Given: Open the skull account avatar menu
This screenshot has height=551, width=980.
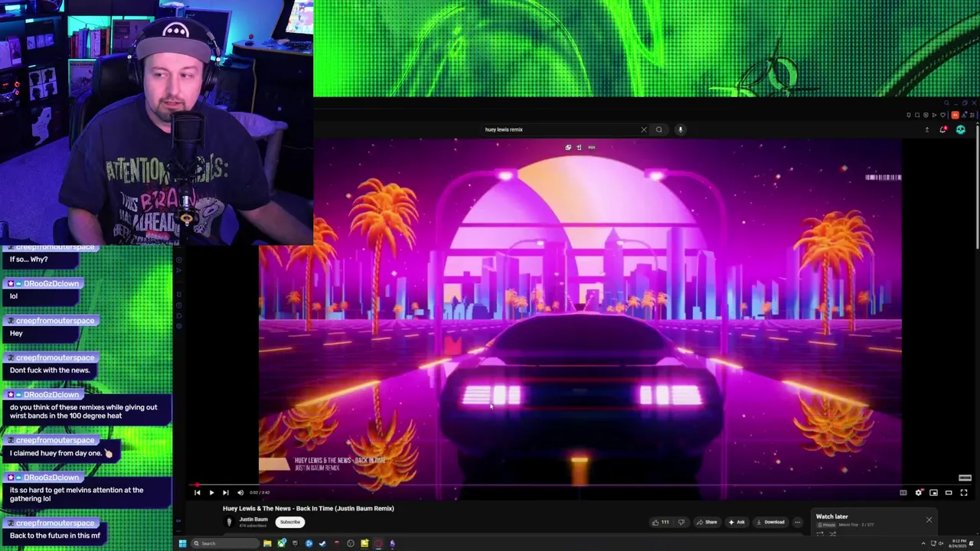Looking at the screenshot, I should click(961, 129).
